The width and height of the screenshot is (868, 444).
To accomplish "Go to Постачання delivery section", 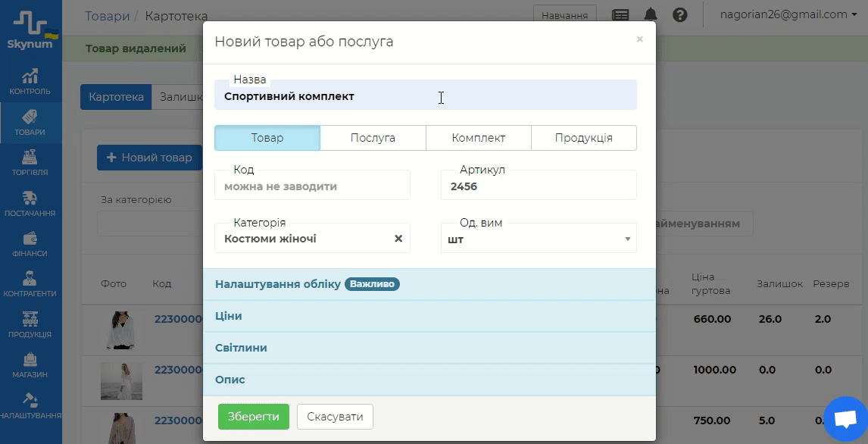I will tap(30, 203).
